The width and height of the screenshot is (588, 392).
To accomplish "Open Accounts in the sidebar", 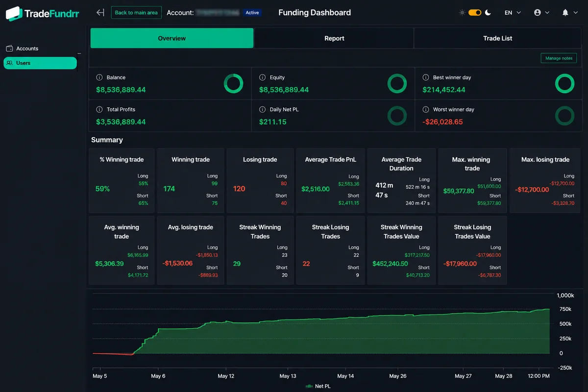I will point(40,49).
